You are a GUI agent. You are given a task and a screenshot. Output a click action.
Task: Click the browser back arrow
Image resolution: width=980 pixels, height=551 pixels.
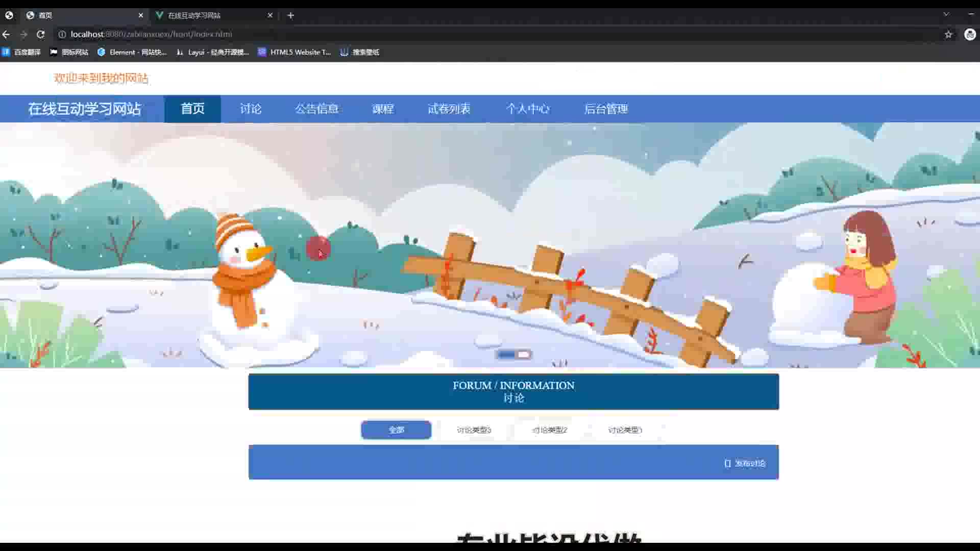[6, 34]
